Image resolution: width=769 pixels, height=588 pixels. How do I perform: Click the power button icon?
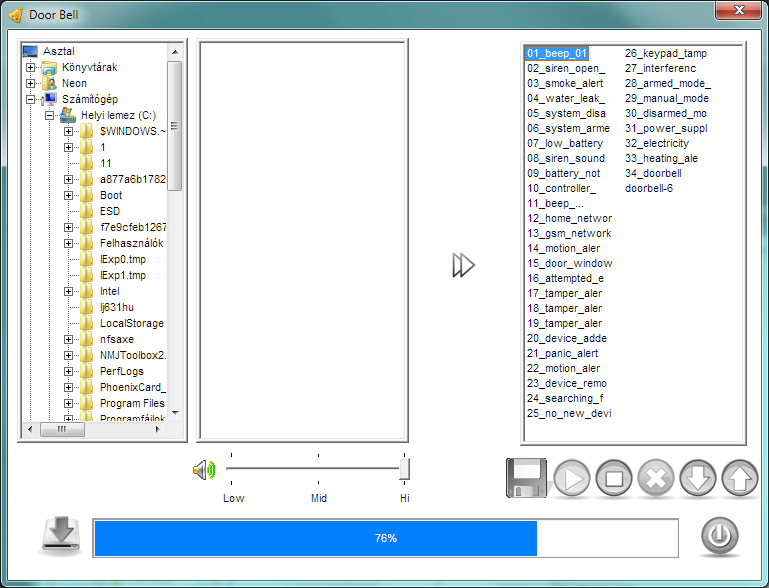pyautogui.click(x=718, y=537)
